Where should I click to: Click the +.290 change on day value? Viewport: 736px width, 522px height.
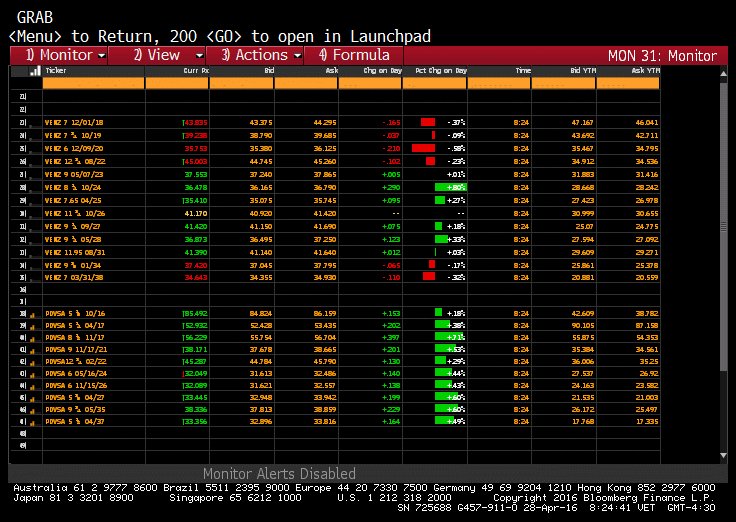pyautogui.click(x=391, y=187)
